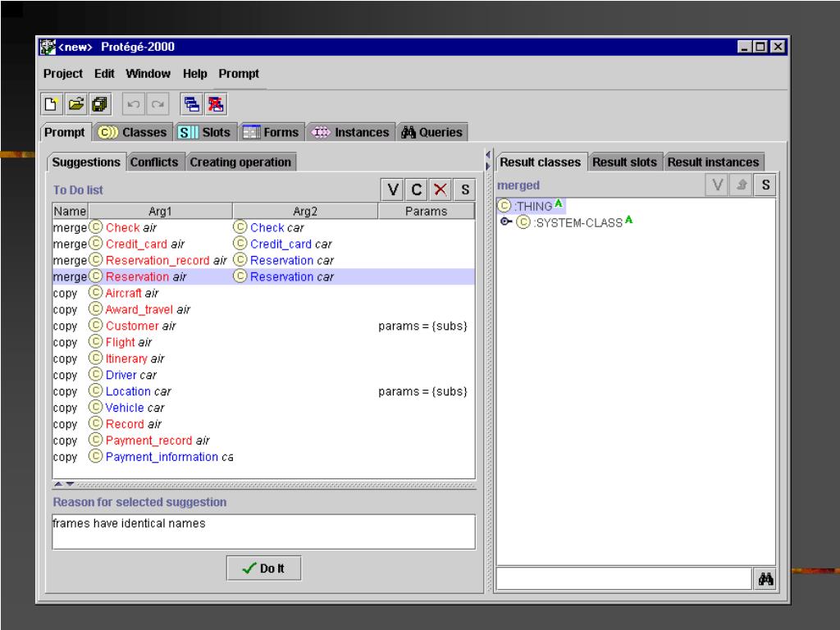Switch to the Instances tab

click(351, 132)
